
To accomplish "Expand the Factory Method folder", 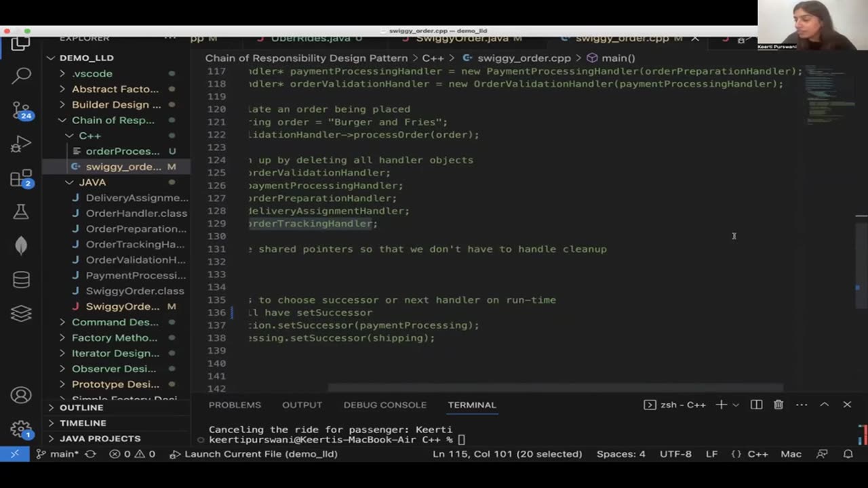I will coord(117,338).
